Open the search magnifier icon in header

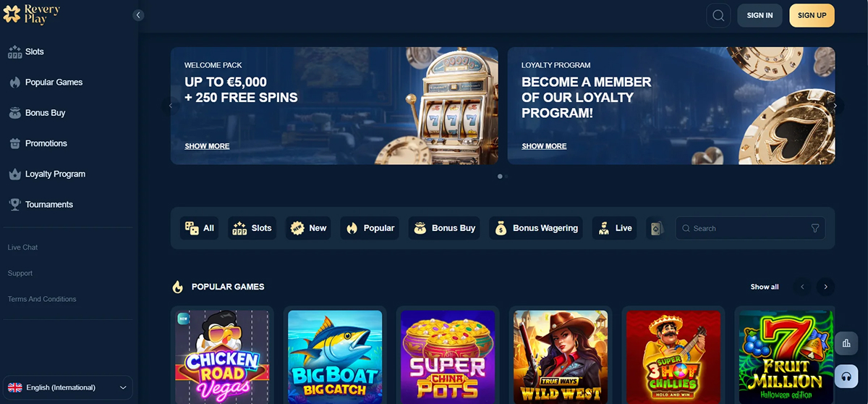(x=718, y=15)
